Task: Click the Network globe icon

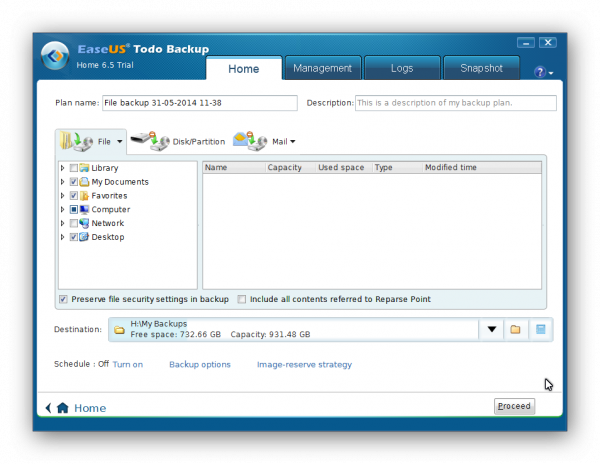Action: pyautogui.click(x=84, y=223)
